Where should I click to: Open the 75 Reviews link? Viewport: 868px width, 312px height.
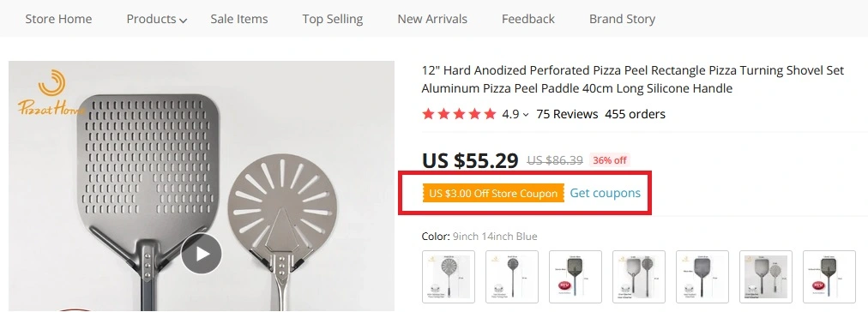(x=568, y=114)
